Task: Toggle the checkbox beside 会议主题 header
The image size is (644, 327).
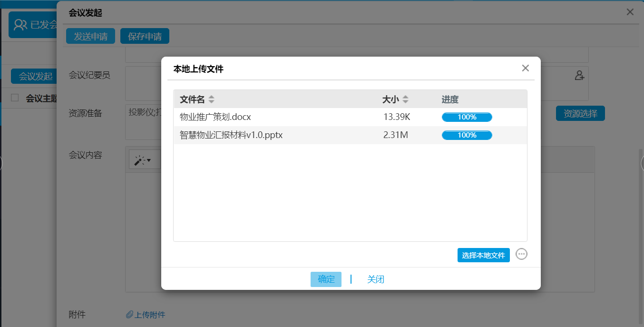Action: click(x=15, y=98)
